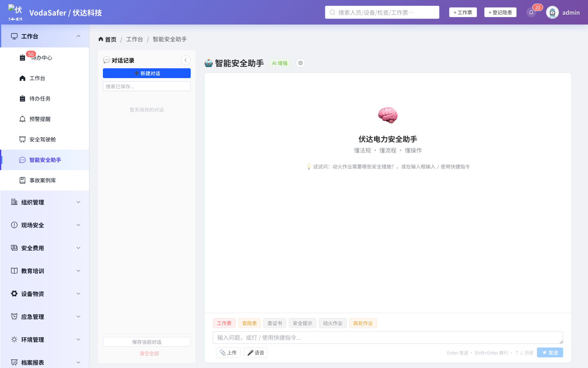Select the 查证书 quick command tag

275,323
